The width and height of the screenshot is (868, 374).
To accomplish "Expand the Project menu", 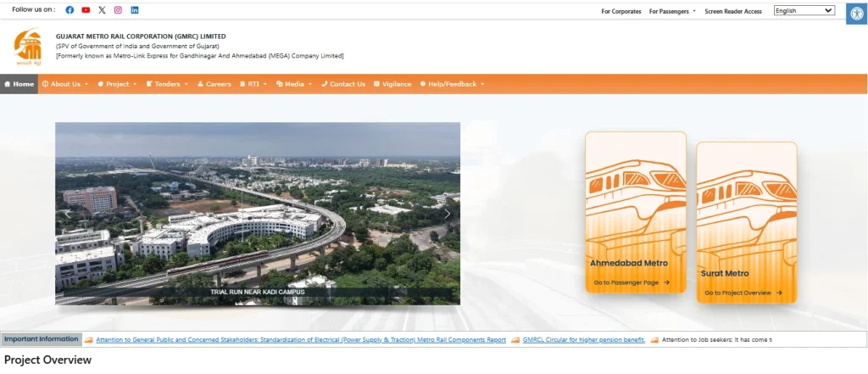I will coord(117,84).
